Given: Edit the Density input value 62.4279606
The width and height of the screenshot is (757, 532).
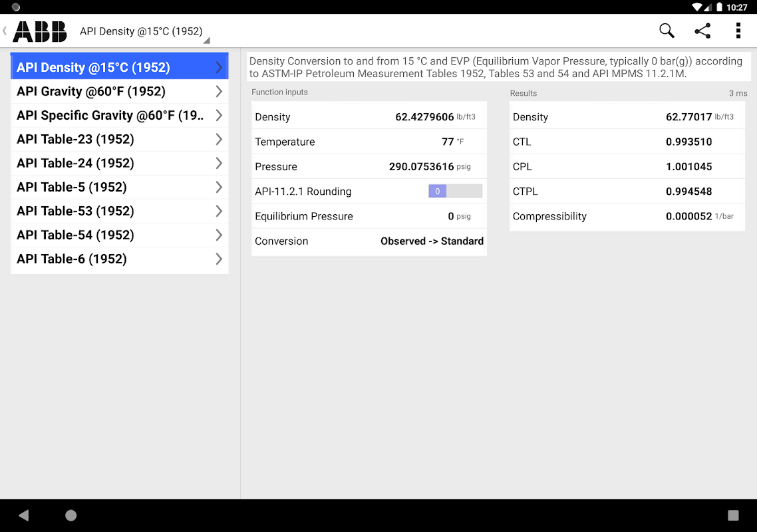Looking at the screenshot, I should [x=424, y=117].
